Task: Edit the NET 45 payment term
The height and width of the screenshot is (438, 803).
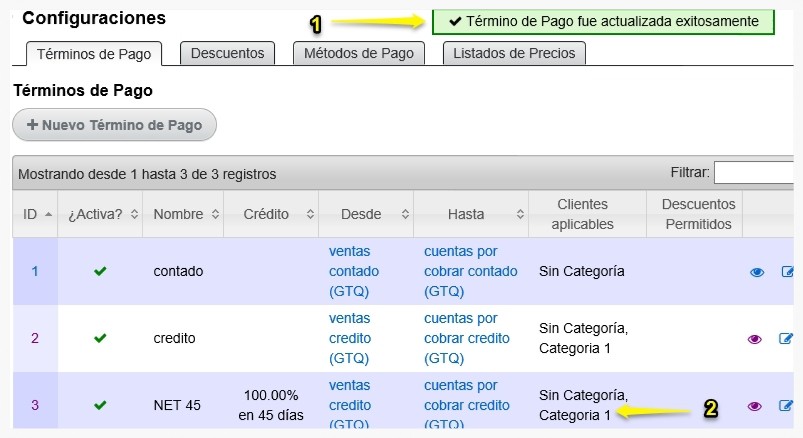Action: [x=786, y=406]
